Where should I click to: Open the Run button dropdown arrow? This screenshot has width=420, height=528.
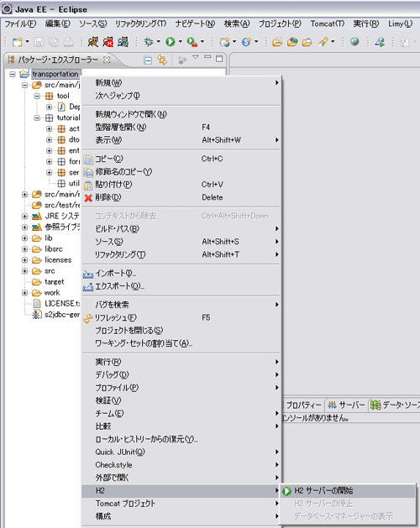[x=180, y=42]
